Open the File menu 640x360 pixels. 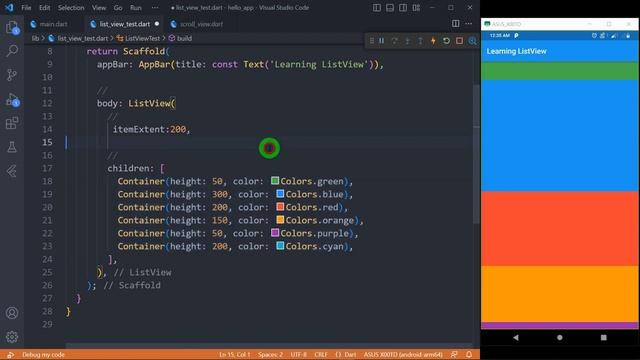pyautogui.click(x=26, y=8)
